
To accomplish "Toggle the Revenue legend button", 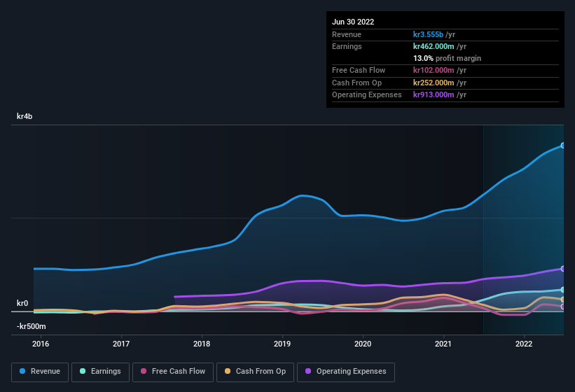I will coord(40,372).
